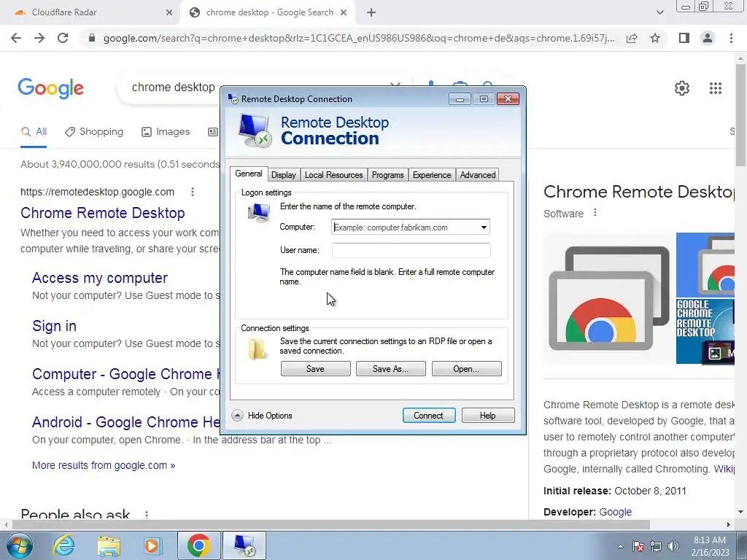Click the large Chrome Remote Desktop logo image
This screenshot has height=560, width=747.
(x=609, y=298)
